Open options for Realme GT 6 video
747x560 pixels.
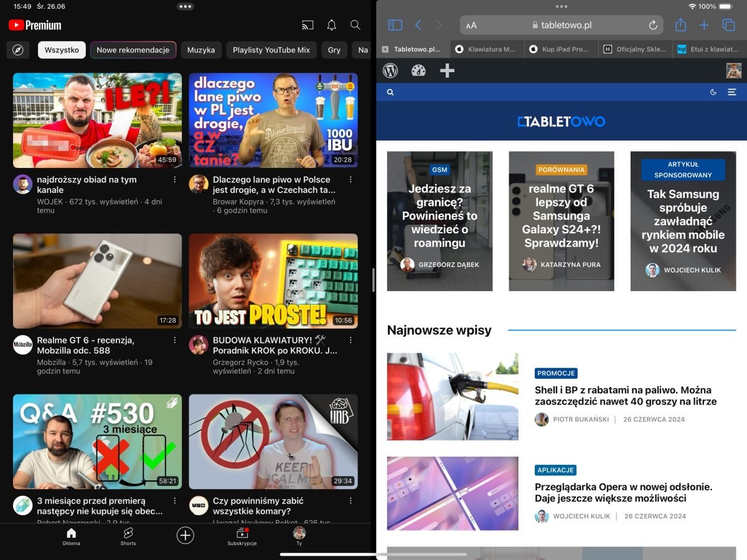pos(175,340)
